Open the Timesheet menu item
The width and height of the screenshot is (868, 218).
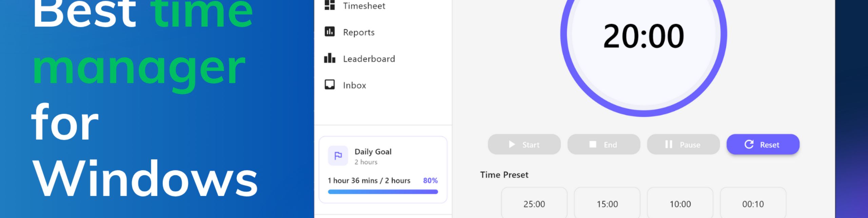pyautogui.click(x=364, y=6)
